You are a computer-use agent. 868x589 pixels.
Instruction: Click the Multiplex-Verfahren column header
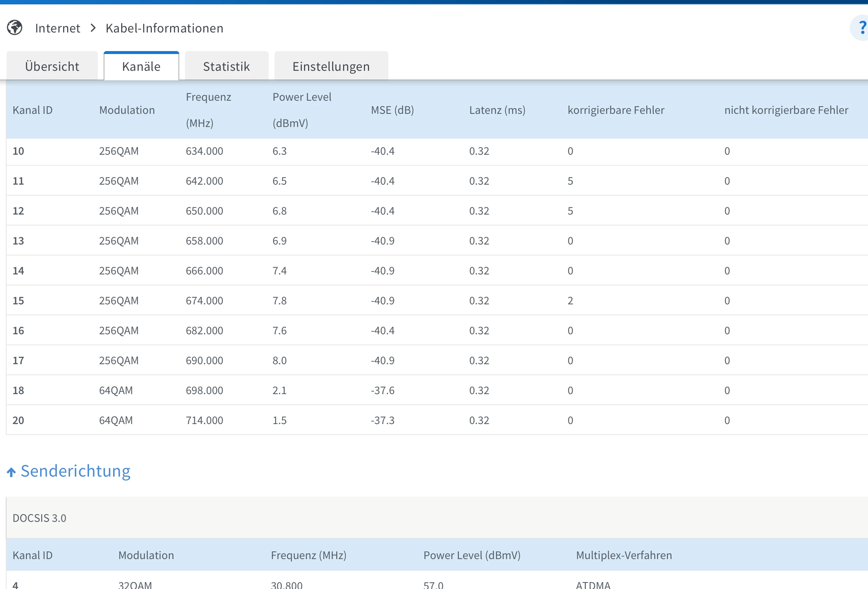point(624,555)
